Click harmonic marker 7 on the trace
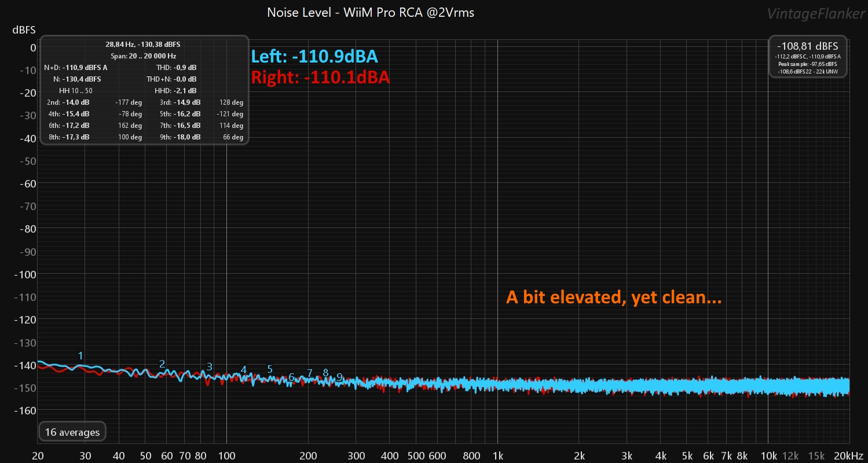 coord(310,373)
